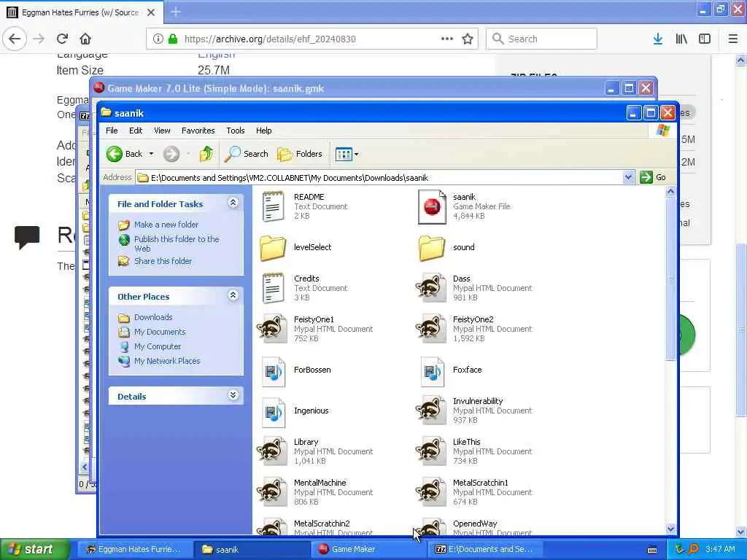
Task: Go to Downloads in Other Places
Action: (x=153, y=317)
